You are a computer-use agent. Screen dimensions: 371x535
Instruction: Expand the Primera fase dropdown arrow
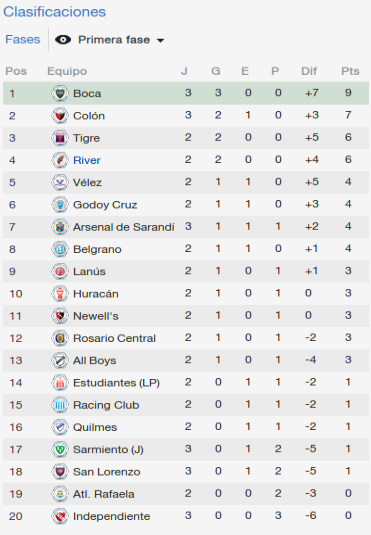[x=160, y=41]
